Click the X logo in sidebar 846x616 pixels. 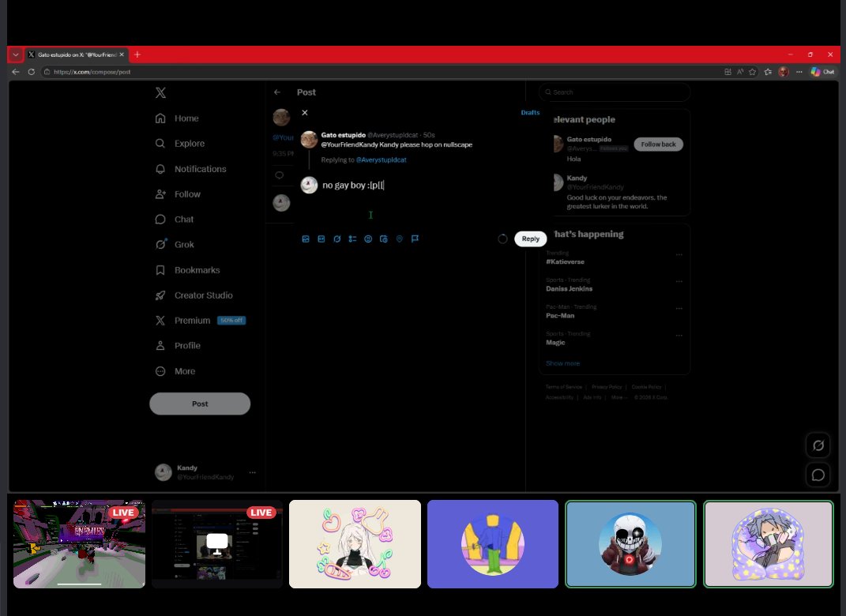pyautogui.click(x=160, y=92)
